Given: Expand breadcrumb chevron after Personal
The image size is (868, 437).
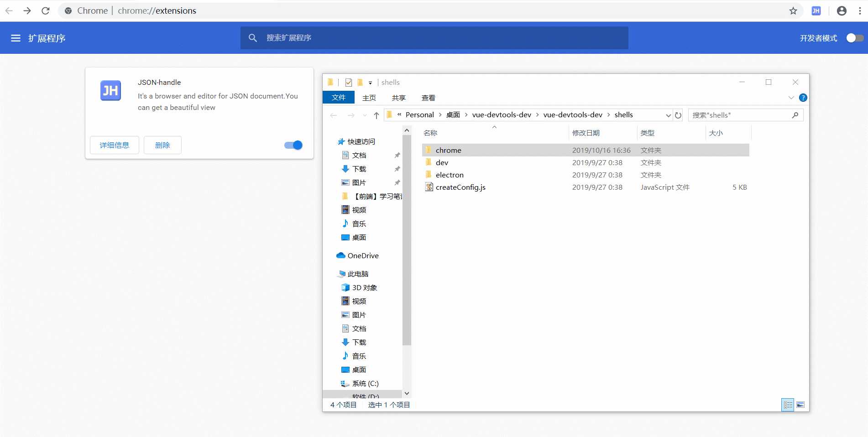Looking at the screenshot, I should tap(440, 115).
